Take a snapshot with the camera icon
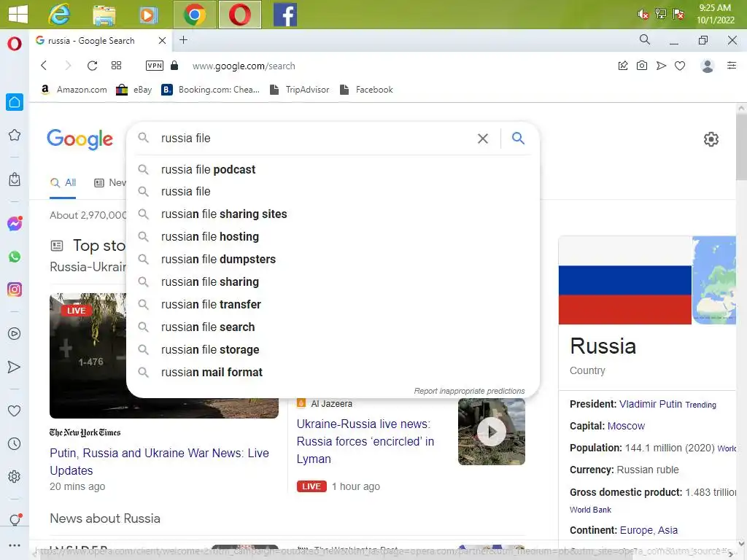Screen dimensions: 747x560 click(x=642, y=66)
